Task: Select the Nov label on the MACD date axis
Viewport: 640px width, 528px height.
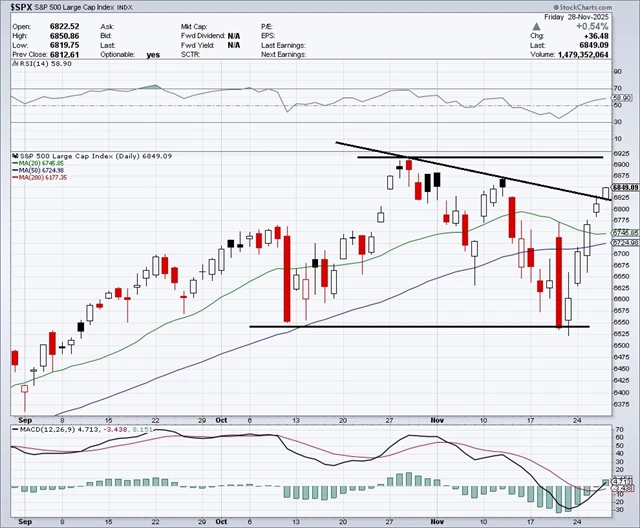Action: 437,521
